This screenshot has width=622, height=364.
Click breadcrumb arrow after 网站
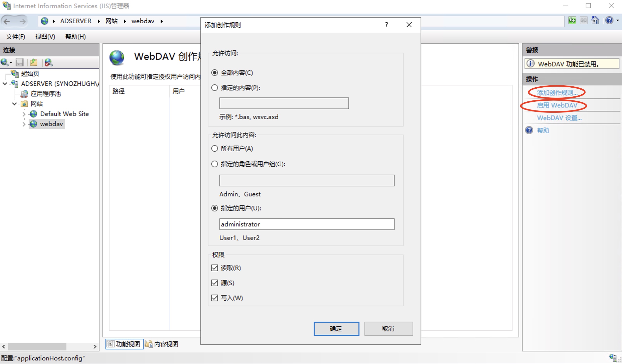125,21
